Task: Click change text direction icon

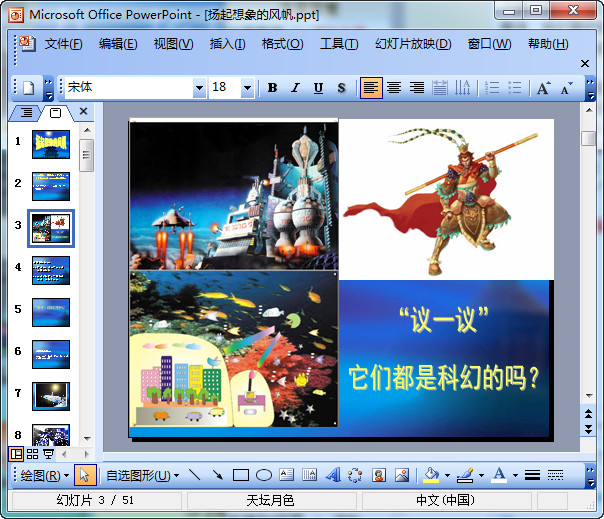Action: pos(462,88)
